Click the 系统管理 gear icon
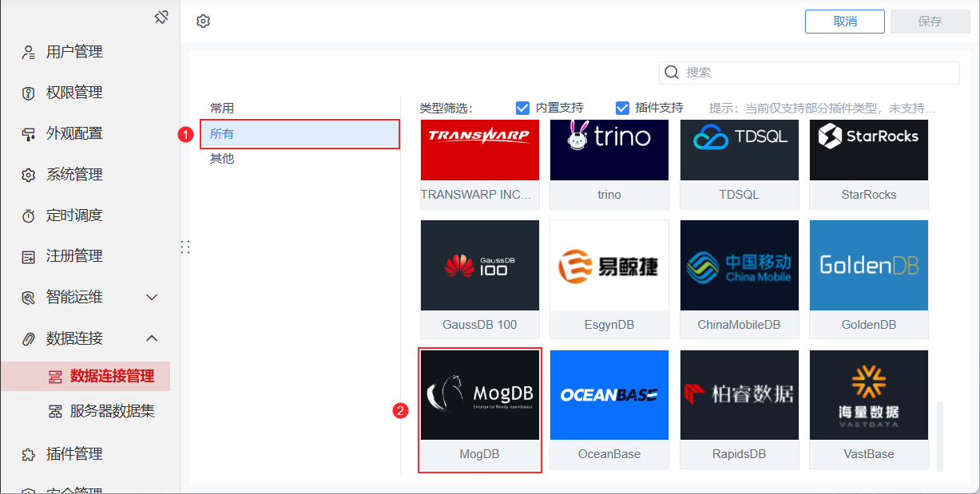Image resolution: width=980 pixels, height=494 pixels. point(29,175)
